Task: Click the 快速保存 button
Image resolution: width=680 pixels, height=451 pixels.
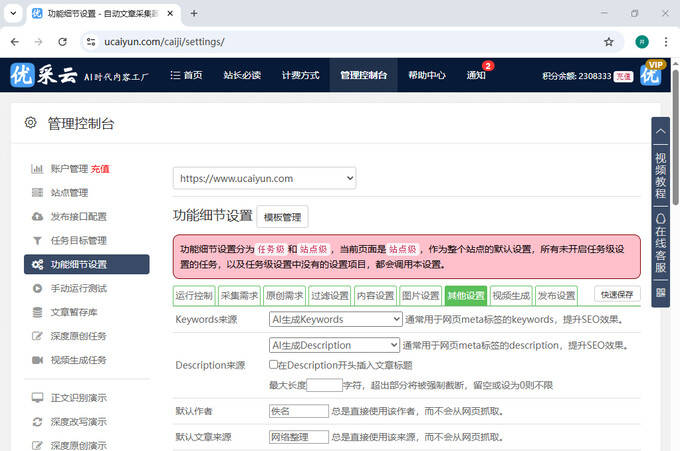Action: coord(617,295)
